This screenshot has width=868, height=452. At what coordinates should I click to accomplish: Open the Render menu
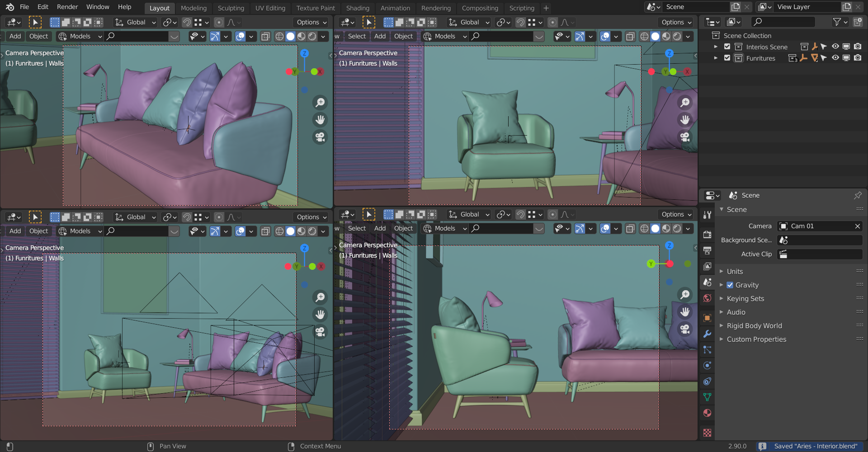click(x=67, y=7)
